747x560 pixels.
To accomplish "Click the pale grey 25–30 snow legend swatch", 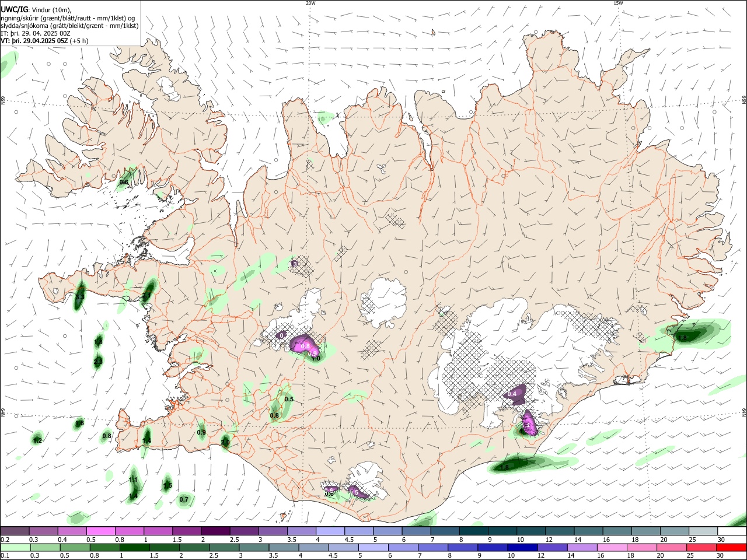I will [703, 531].
